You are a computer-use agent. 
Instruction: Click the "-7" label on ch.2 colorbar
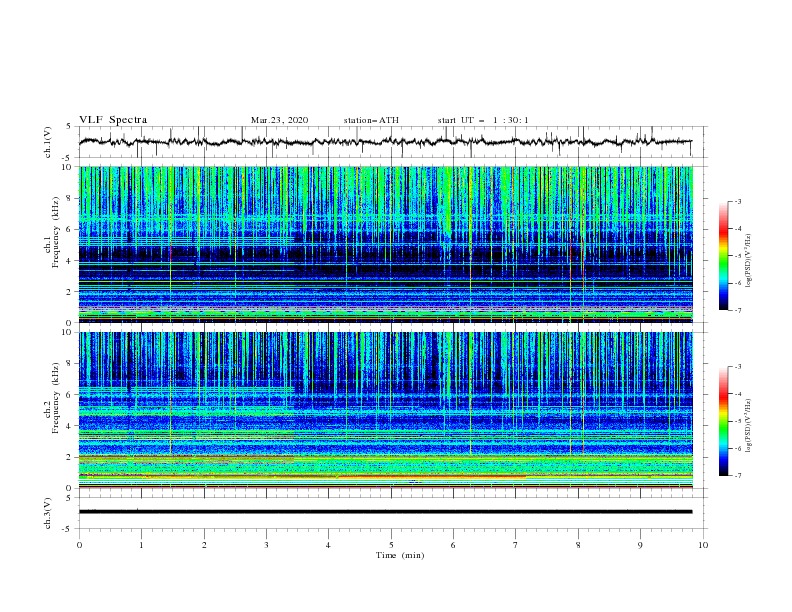coord(737,476)
